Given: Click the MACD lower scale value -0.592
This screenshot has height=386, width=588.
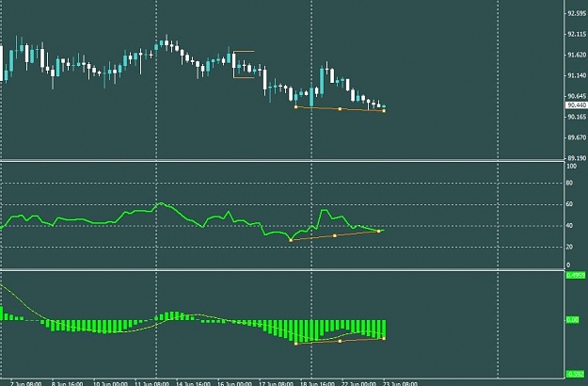Looking at the screenshot, I should (576, 375).
